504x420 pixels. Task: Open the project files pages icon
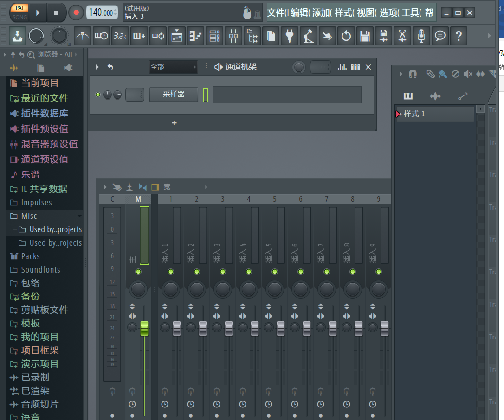pos(271,36)
